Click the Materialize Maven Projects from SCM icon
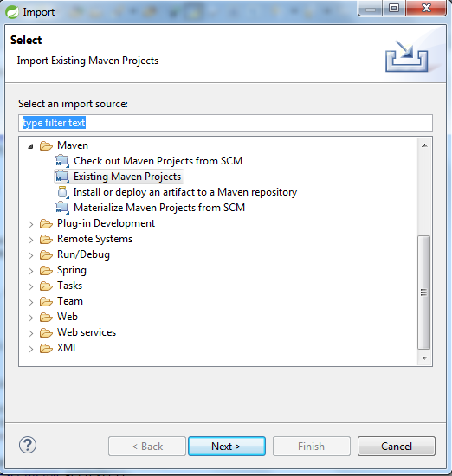 coord(62,208)
